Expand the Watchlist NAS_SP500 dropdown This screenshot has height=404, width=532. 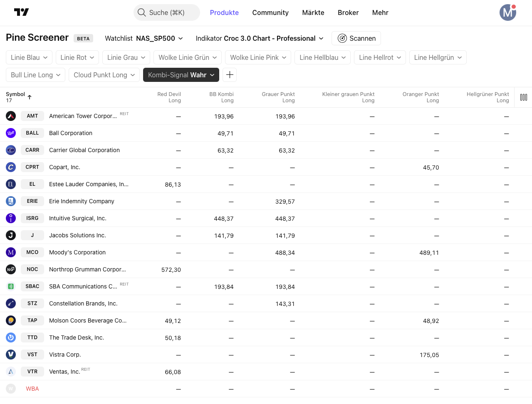click(144, 38)
